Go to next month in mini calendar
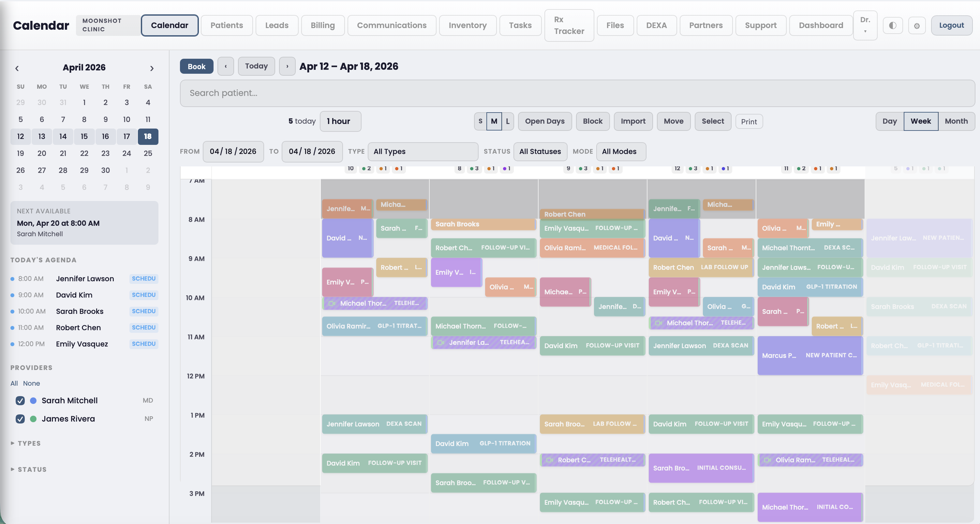 [x=151, y=68]
